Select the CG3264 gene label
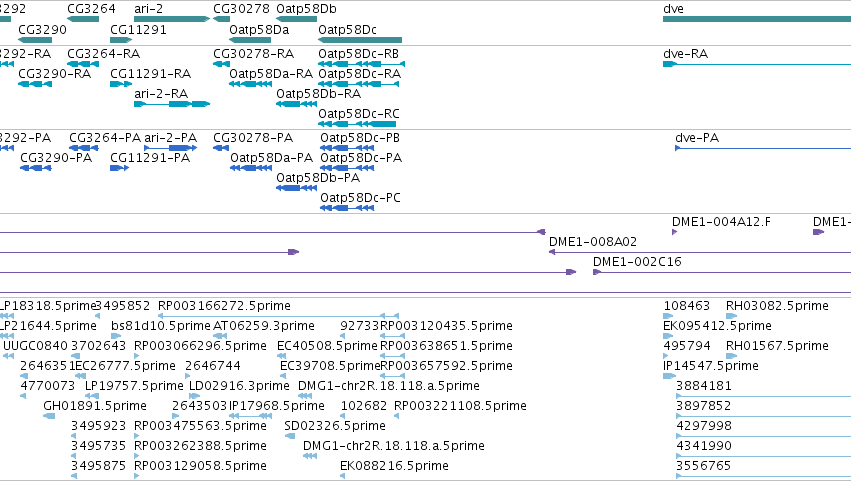851x481 pixels. tap(91, 9)
